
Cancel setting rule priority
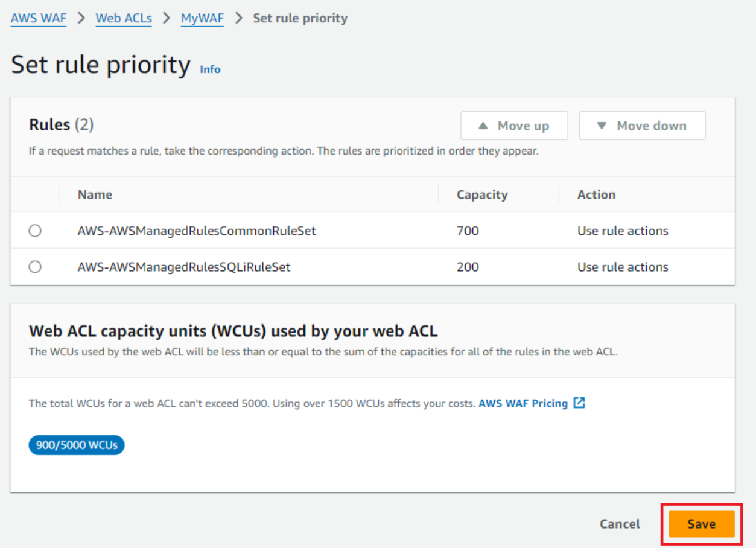click(620, 524)
